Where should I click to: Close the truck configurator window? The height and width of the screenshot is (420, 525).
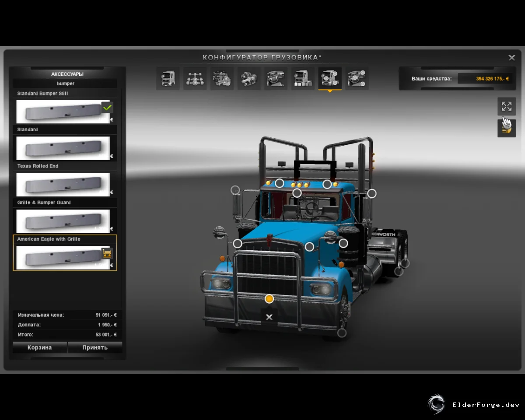click(511, 57)
